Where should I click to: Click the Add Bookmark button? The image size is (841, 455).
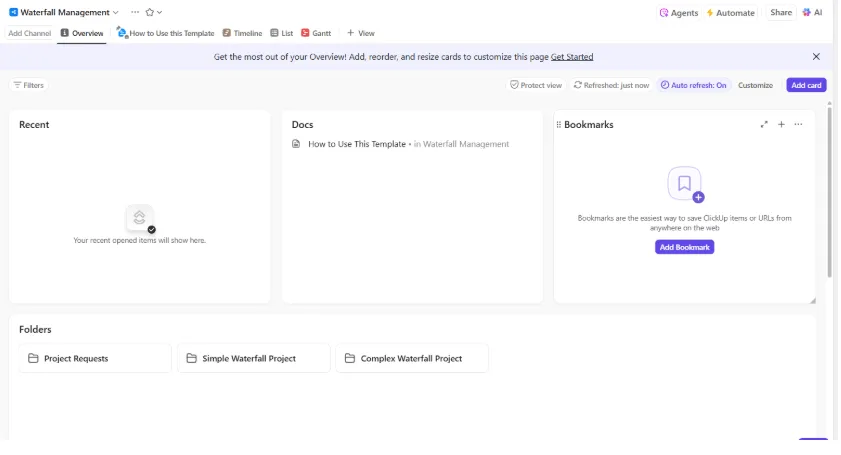[x=684, y=247]
